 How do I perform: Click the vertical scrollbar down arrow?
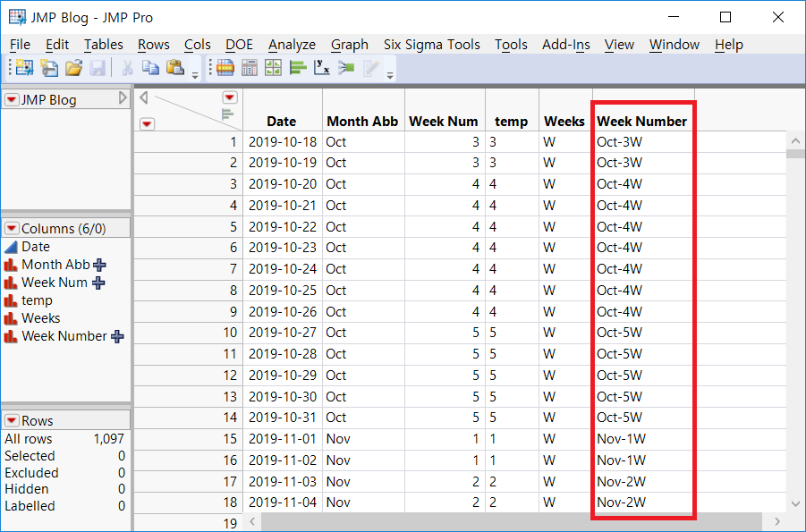(x=795, y=503)
